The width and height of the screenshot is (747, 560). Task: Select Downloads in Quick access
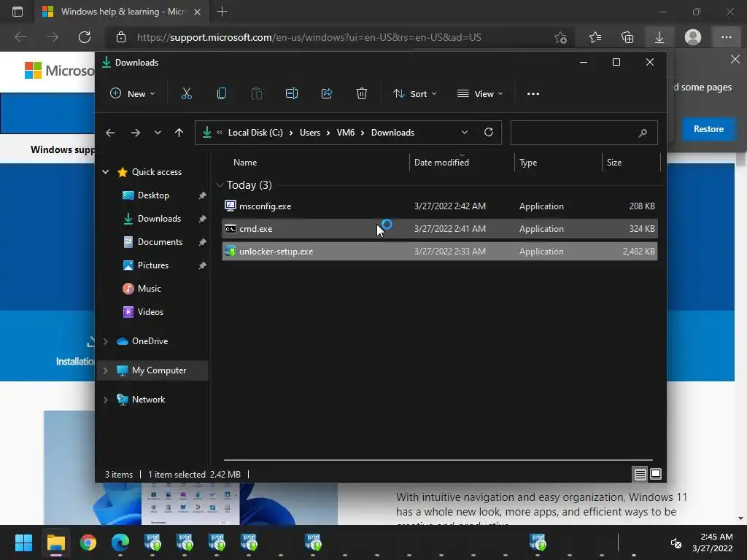coord(159,219)
